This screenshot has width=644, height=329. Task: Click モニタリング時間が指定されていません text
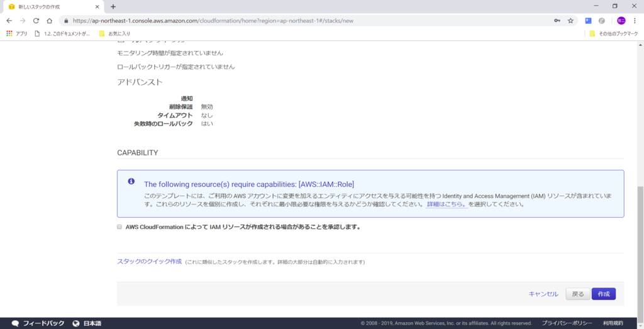(x=170, y=53)
